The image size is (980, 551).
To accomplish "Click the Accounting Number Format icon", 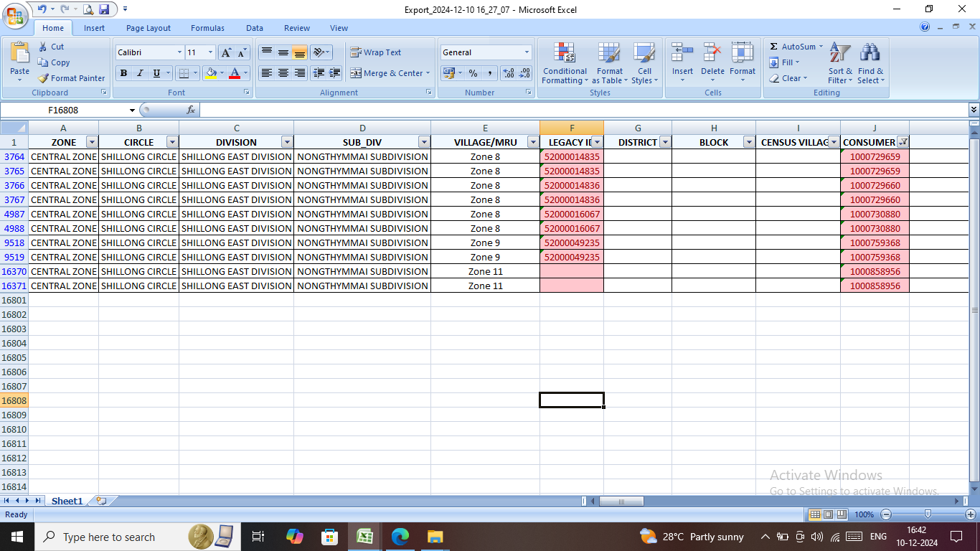I will (449, 73).
